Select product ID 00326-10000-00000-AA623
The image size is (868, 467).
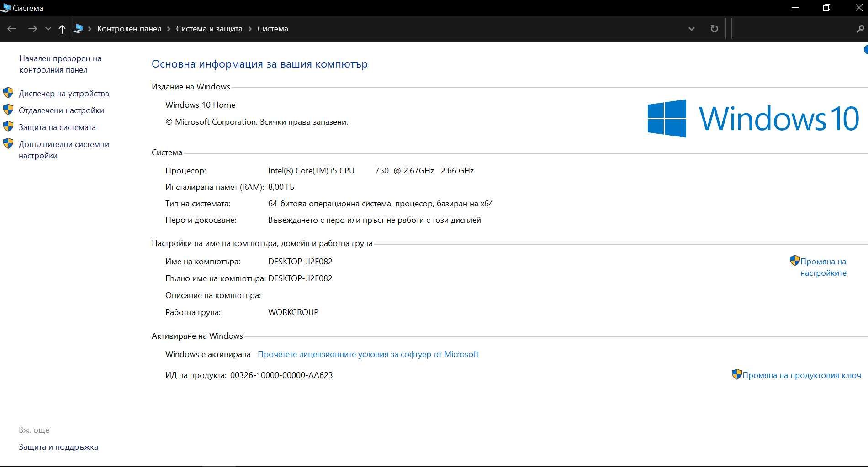coord(281,375)
